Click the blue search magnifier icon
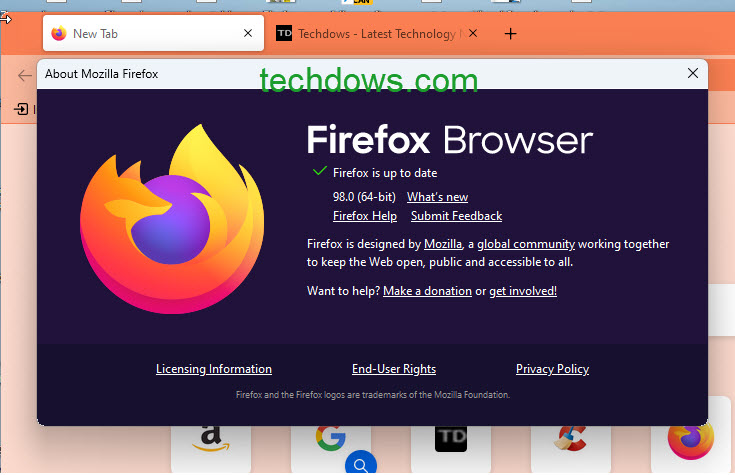The width and height of the screenshot is (735, 475). coord(360,463)
